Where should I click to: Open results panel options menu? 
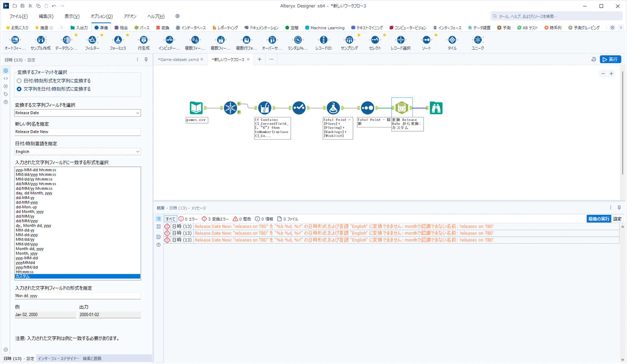coord(610,207)
